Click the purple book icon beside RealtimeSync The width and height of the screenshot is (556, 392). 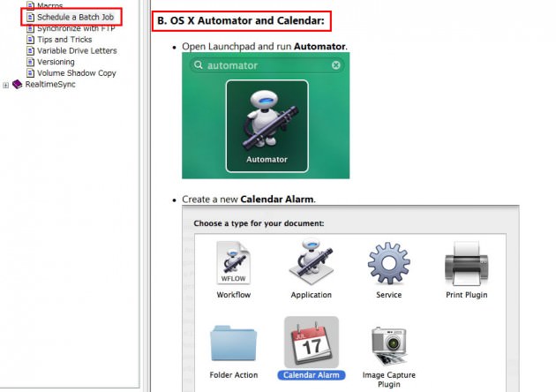pos(18,85)
